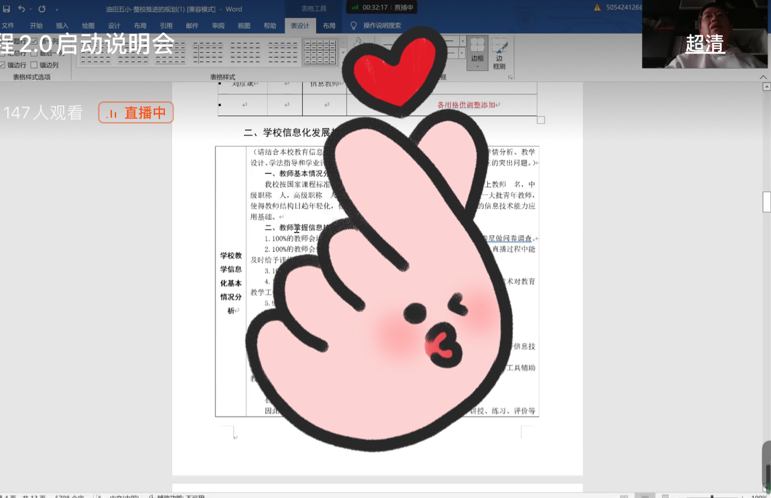Click the 二、学校信息化发展 heading
The height and width of the screenshot is (498, 771).
pos(289,132)
